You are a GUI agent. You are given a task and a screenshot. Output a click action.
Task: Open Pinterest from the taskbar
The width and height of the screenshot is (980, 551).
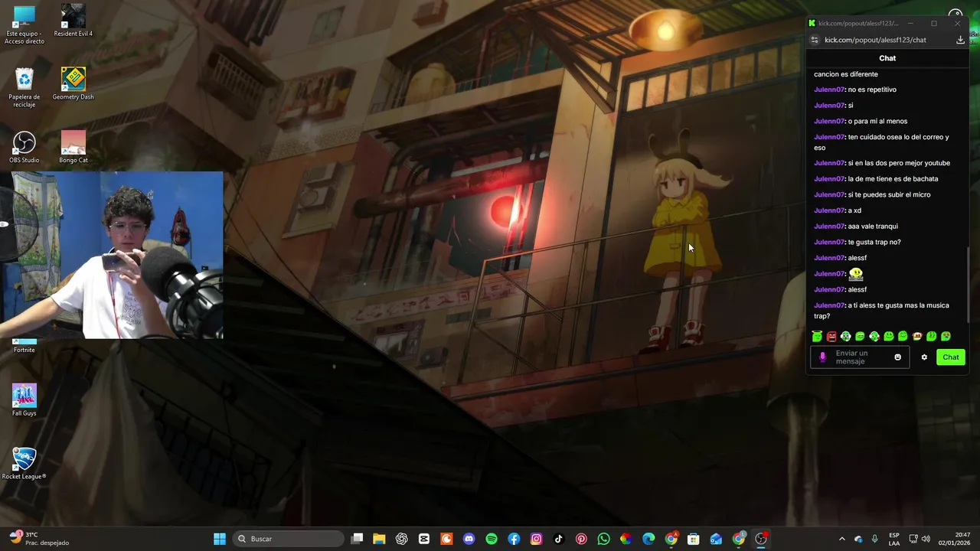point(581,539)
